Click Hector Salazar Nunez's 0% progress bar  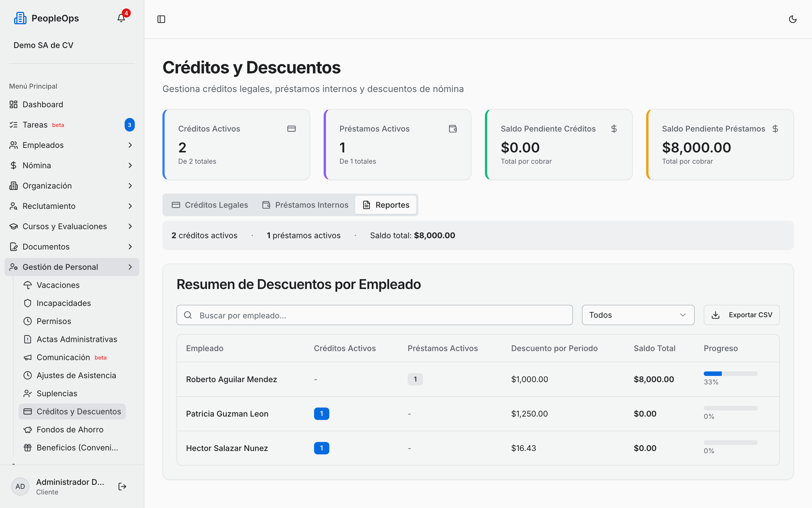[x=731, y=443]
